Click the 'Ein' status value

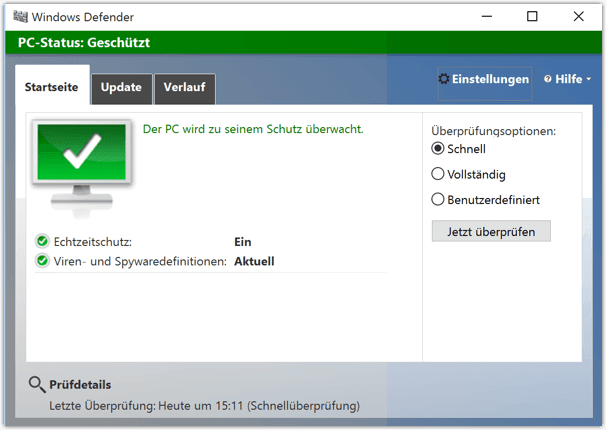pyautogui.click(x=243, y=242)
